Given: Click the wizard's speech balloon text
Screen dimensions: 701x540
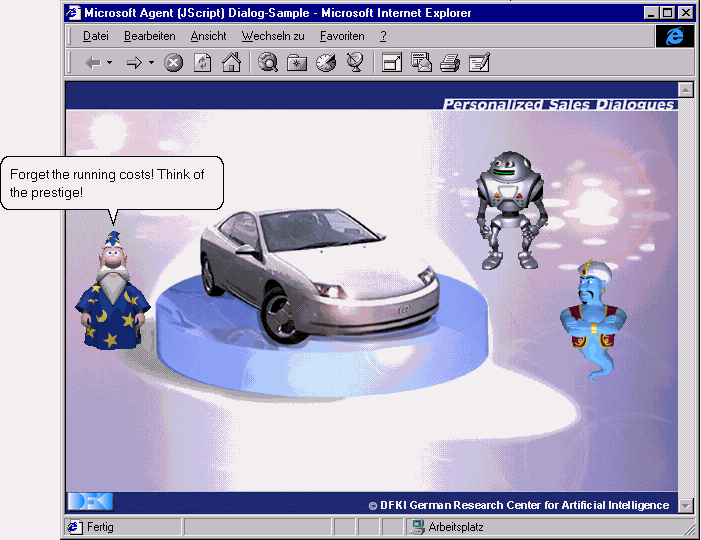Looking at the screenshot, I should 107,183.
